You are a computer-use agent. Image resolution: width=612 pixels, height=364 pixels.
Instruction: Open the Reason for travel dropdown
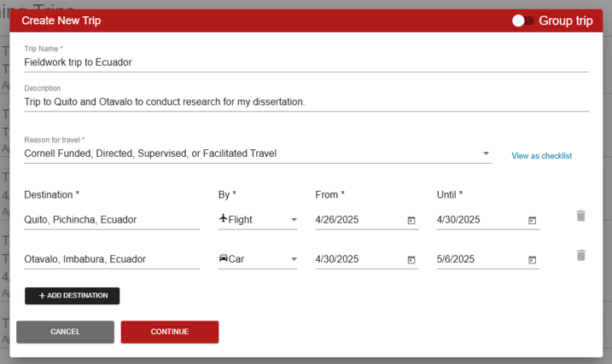pos(258,153)
